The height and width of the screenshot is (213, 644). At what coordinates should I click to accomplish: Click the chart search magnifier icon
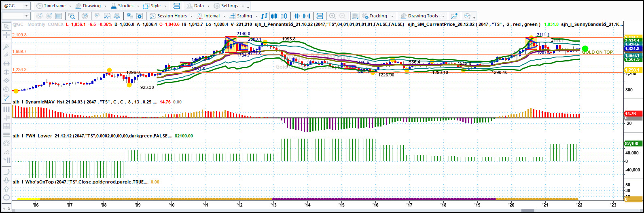point(72,16)
